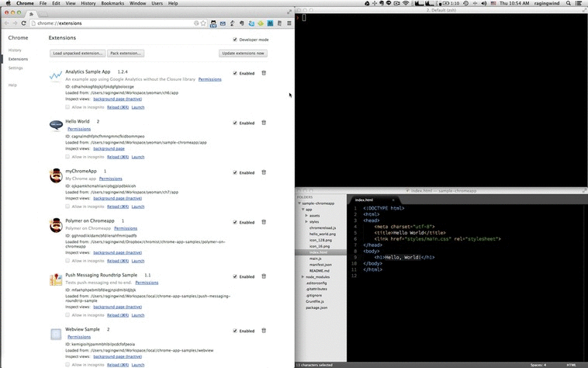
Task: Remove Push Messaging Roundtrip Sample via trash
Action: pyautogui.click(x=264, y=276)
